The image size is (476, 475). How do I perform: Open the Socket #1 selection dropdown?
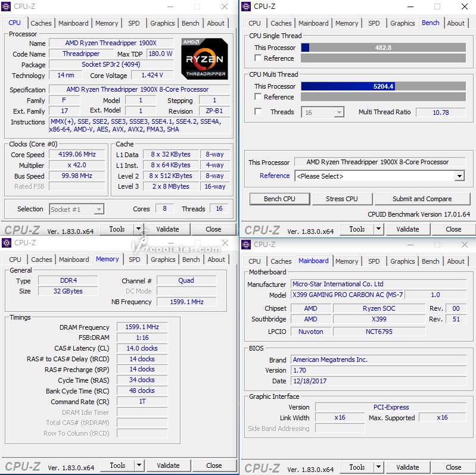click(76, 210)
